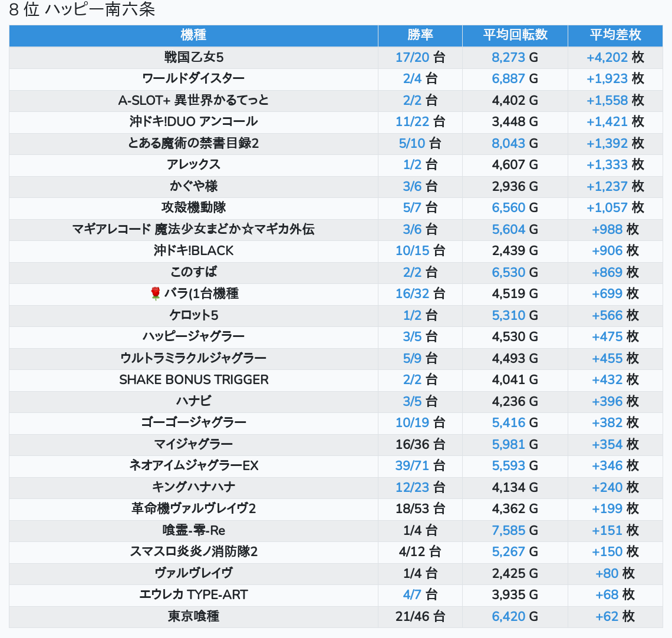This screenshot has width=672, height=638.
Task: Open the 39/71 win rate link
Action: [x=412, y=465]
